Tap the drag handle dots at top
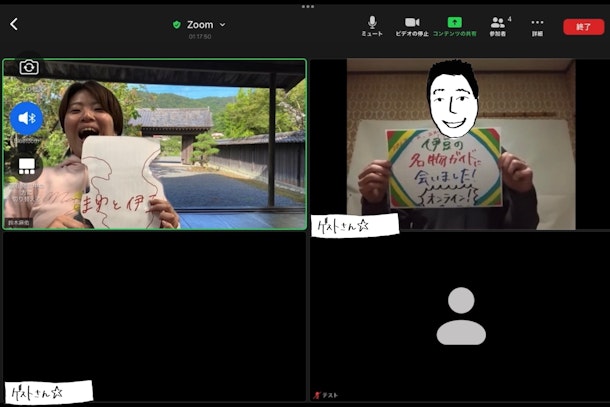Viewport: 610px width, 407px height. point(307,6)
